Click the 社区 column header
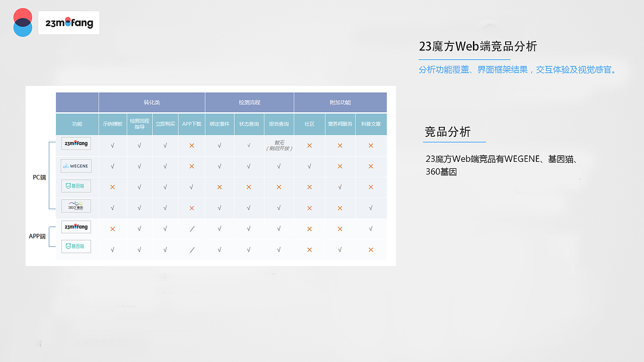 pyautogui.click(x=309, y=124)
